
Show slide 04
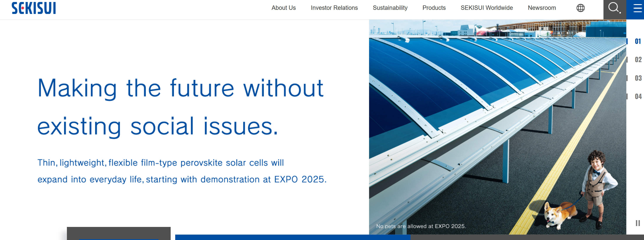[638, 96]
